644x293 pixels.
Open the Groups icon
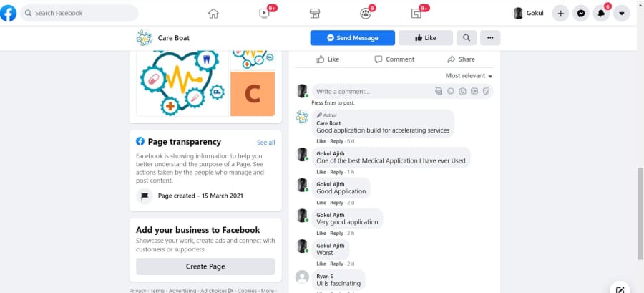pos(365,14)
